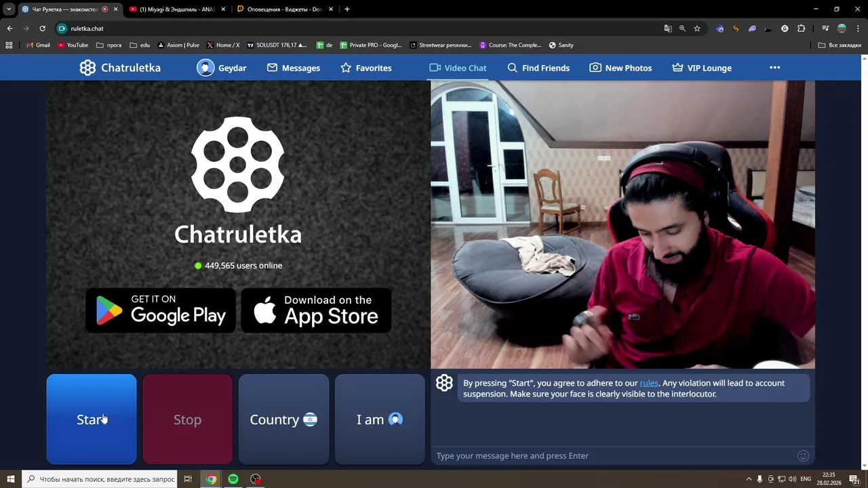Open the 'I am' gender selector
Screen dimensions: 868x488
[x=380, y=420]
